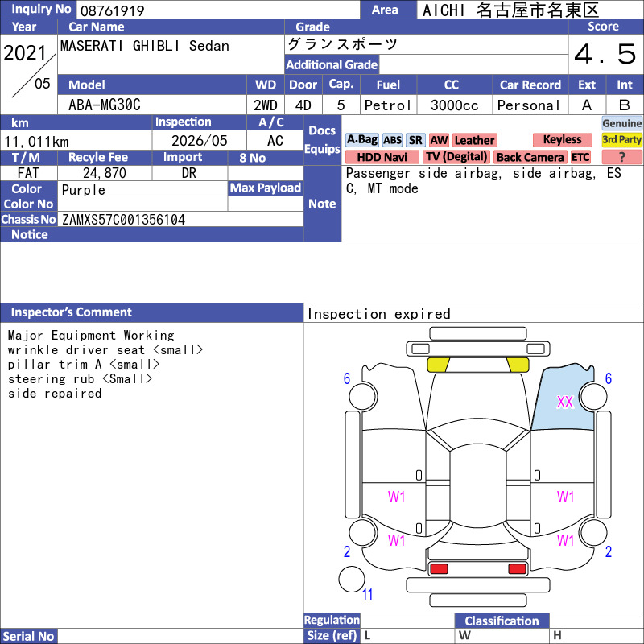644x644 pixels.
Task: Select the Keyless equipment badge
Action: coord(562,139)
